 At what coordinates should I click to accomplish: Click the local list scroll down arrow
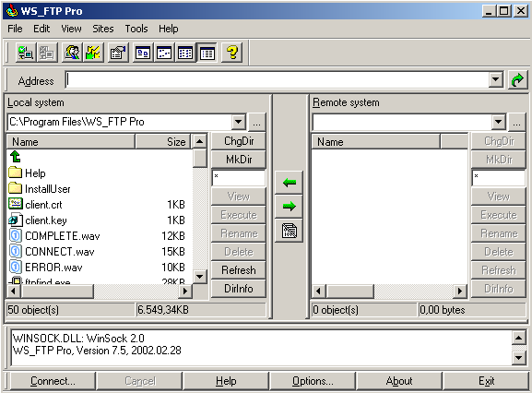[x=200, y=277]
